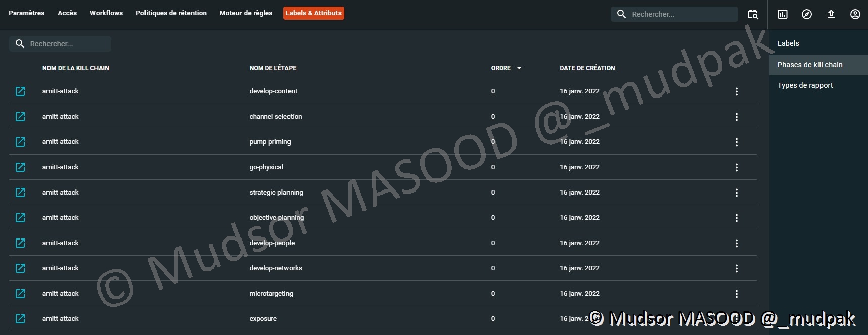This screenshot has width=868, height=335.
Task: Switch to the Workflows tab
Action: tap(106, 13)
